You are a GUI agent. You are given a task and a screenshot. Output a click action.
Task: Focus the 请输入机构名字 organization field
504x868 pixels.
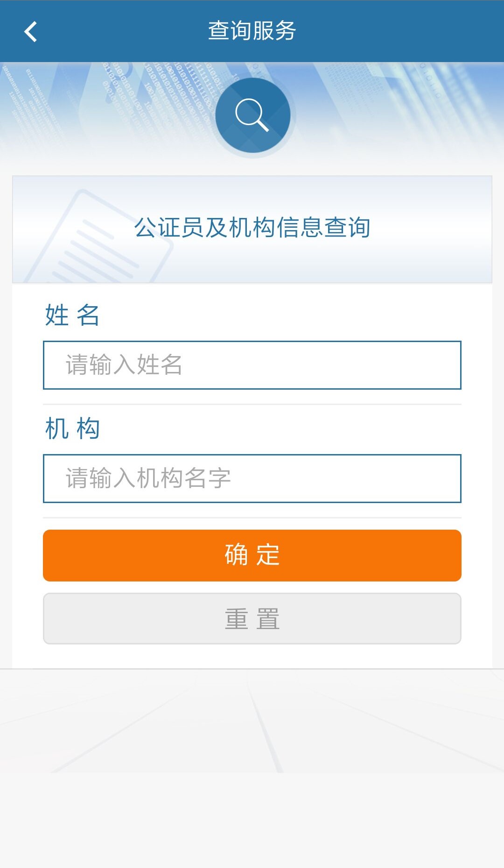(x=252, y=478)
